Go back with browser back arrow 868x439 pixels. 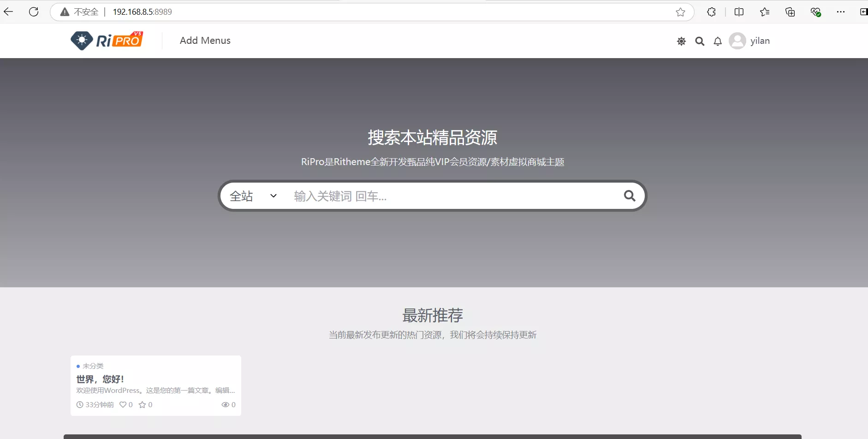click(8, 12)
